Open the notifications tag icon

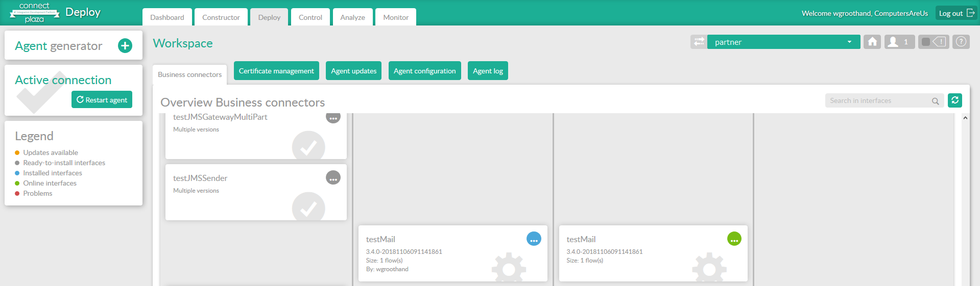pyautogui.click(x=934, y=42)
